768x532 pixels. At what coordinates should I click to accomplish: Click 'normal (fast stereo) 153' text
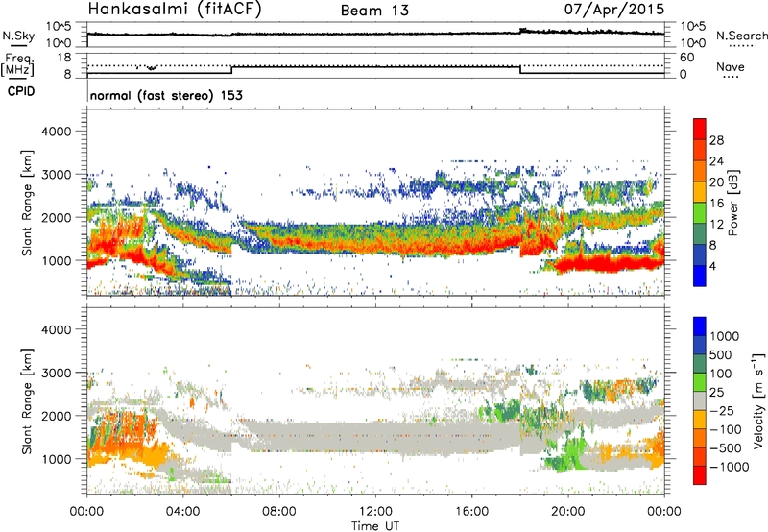point(166,95)
